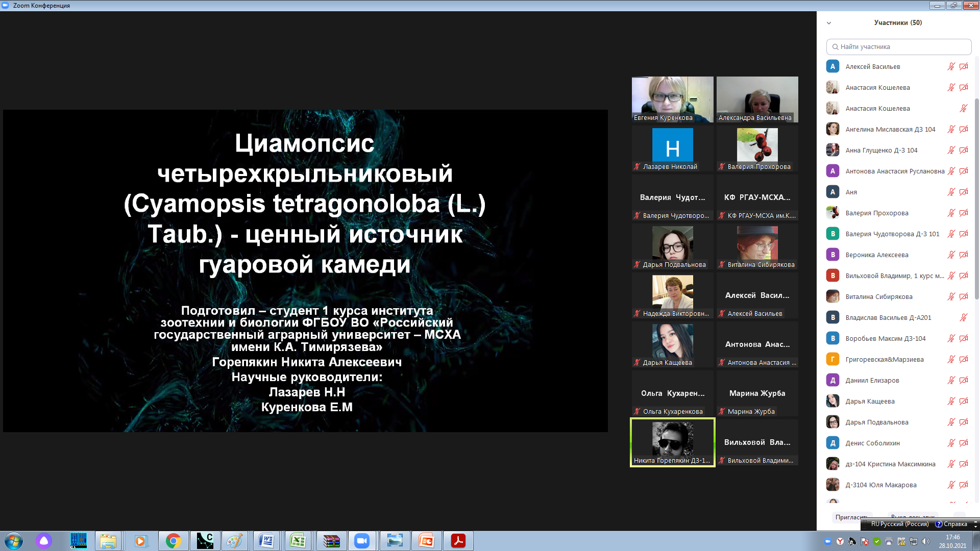Image resolution: width=980 pixels, height=551 pixels.
Task: Click the Windows Start button
Action: point(14,541)
